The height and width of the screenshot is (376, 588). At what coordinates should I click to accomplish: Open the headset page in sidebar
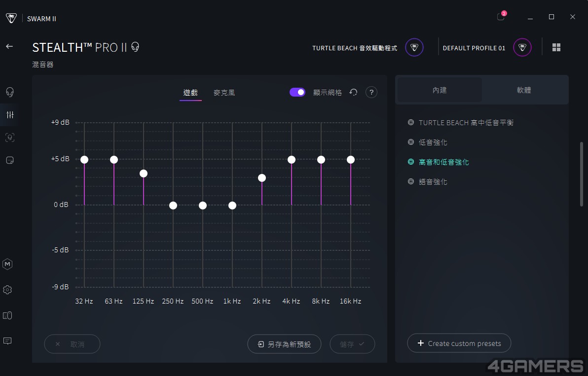10,92
